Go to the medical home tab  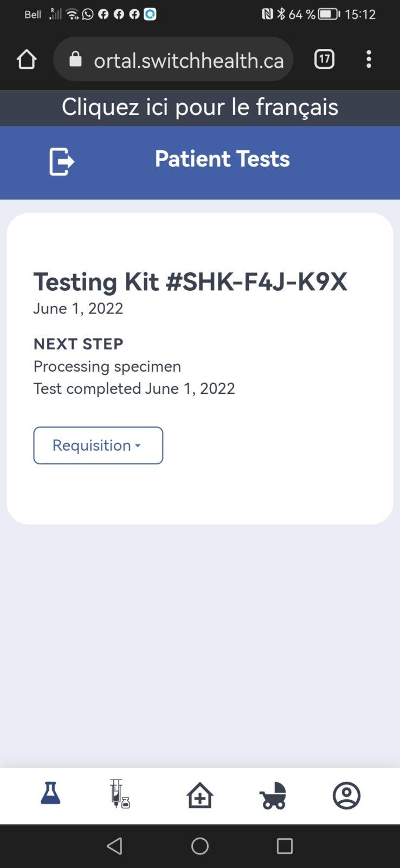pos(200,795)
